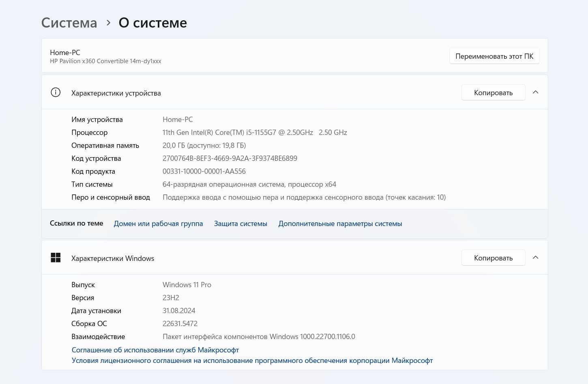The width and height of the screenshot is (588, 384).
Task: Select the Windows 11 Pro value
Action: pos(187,285)
